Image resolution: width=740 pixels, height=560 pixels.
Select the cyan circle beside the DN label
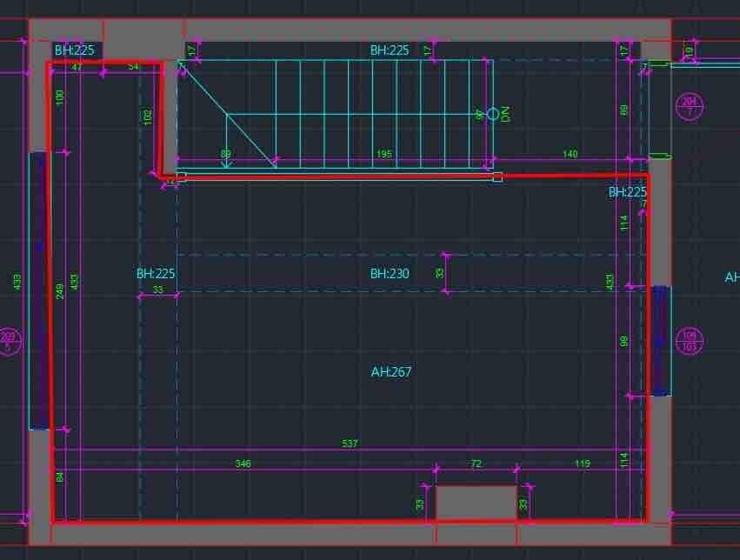click(493, 114)
